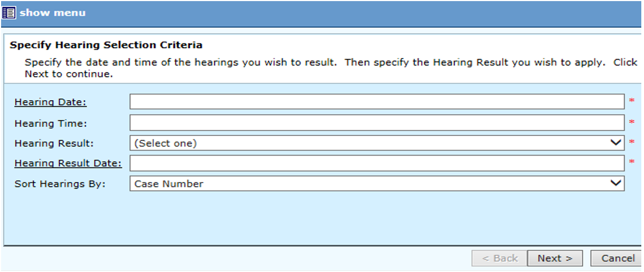Click into the Hearing Time input box

(x=376, y=122)
